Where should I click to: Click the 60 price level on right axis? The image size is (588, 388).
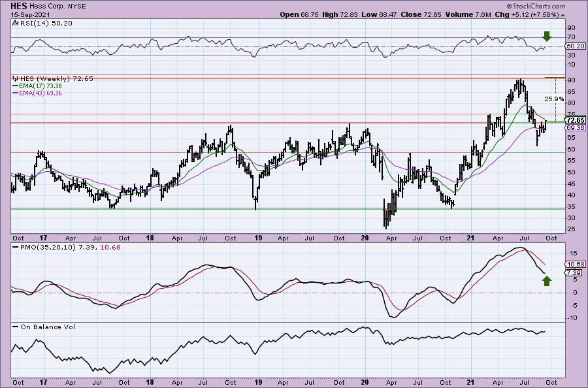(x=572, y=149)
